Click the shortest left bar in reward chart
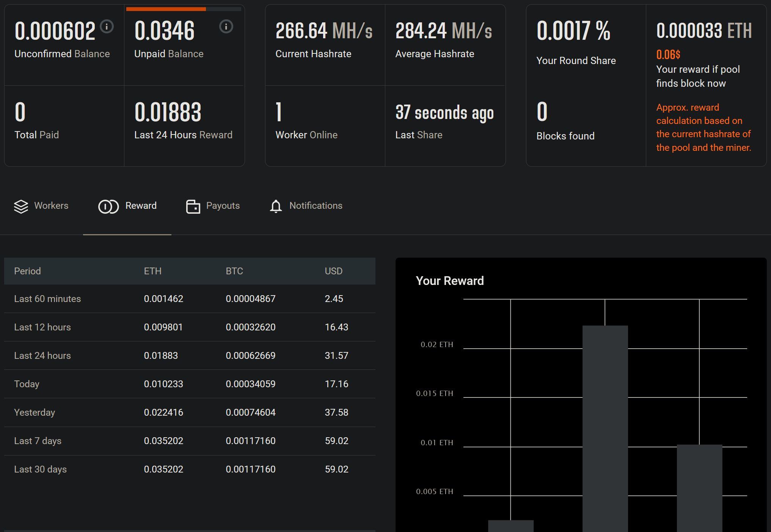771x532 pixels. tap(510, 526)
